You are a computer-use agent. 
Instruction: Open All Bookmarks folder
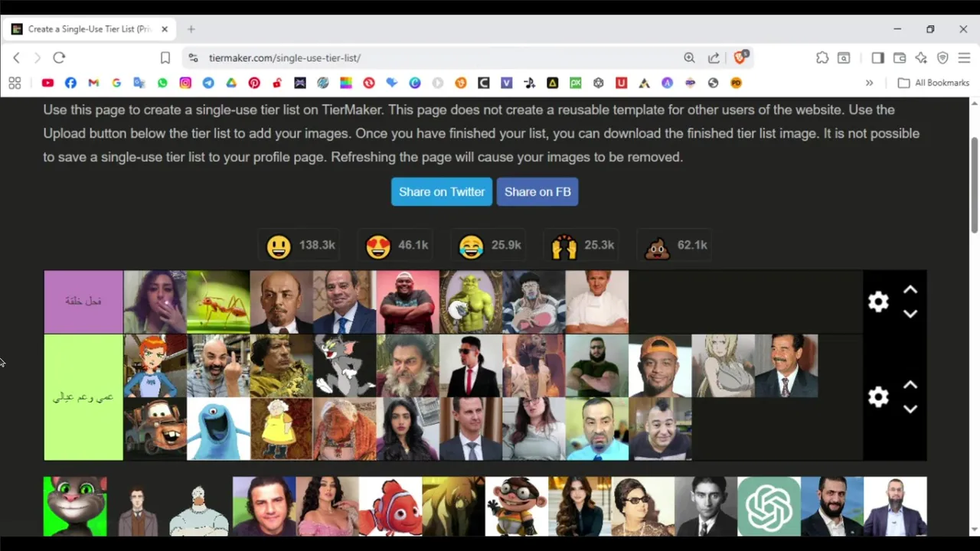933,83
